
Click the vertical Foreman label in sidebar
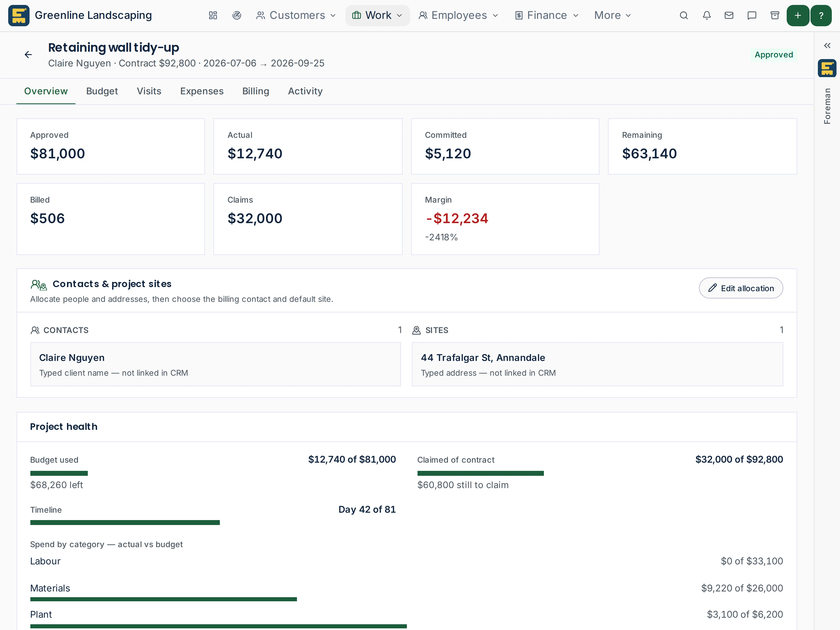tap(827, 106)
